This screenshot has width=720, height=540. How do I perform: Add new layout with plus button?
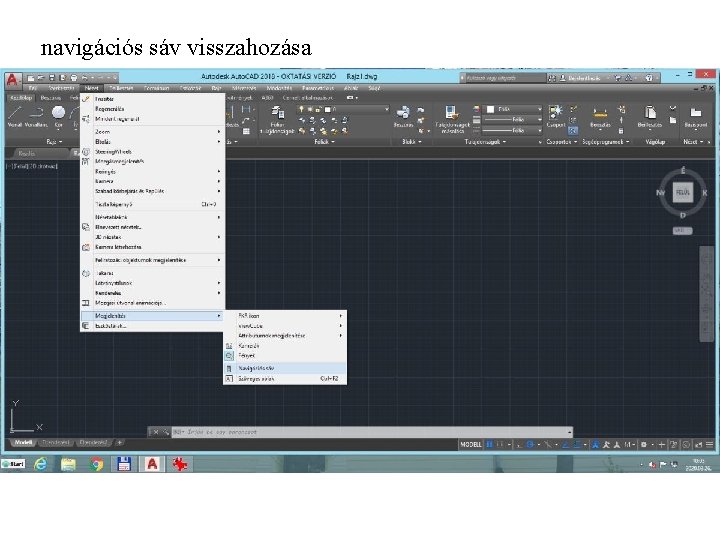coord(119,443)
